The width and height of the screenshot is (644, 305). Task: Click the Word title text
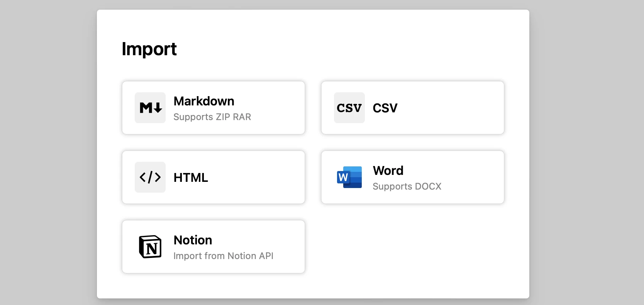tap(388, 171)
